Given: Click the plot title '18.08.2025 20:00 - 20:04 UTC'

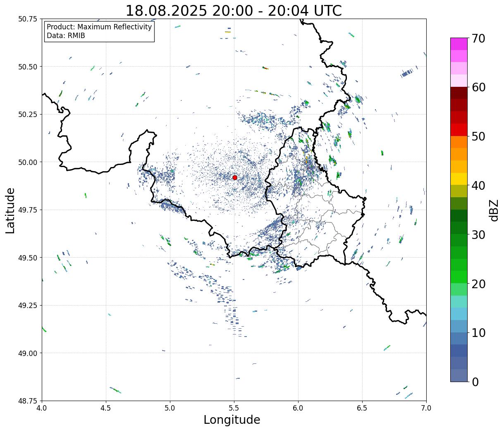Looking at the screenshot, I should pos(234,11).
